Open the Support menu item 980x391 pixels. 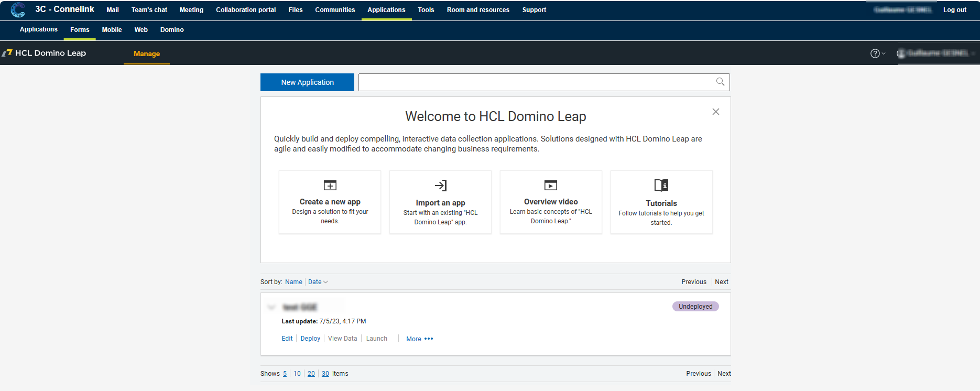(x=534, y=10)
